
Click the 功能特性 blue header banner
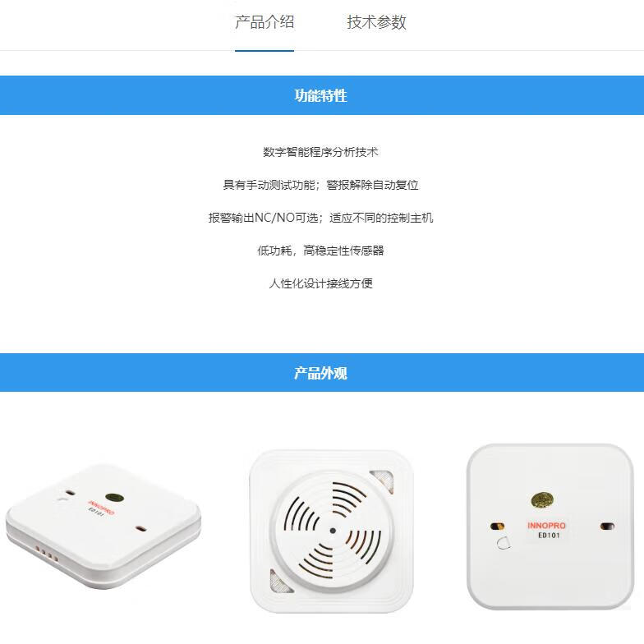322,95
